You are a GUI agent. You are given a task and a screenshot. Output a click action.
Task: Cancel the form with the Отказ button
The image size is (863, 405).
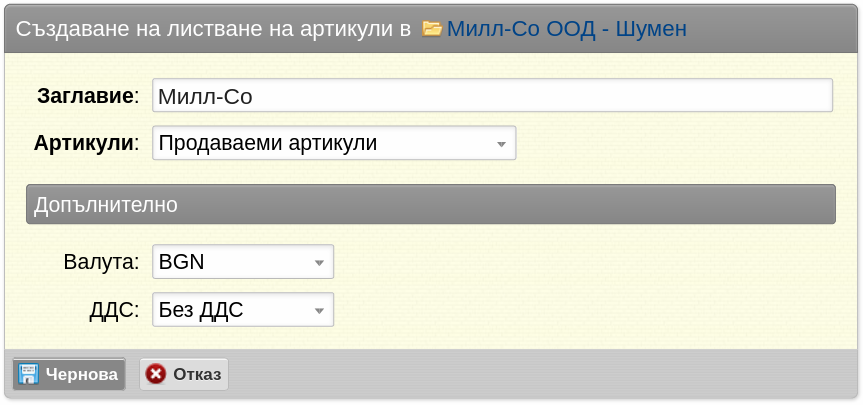tap(184, 374)
